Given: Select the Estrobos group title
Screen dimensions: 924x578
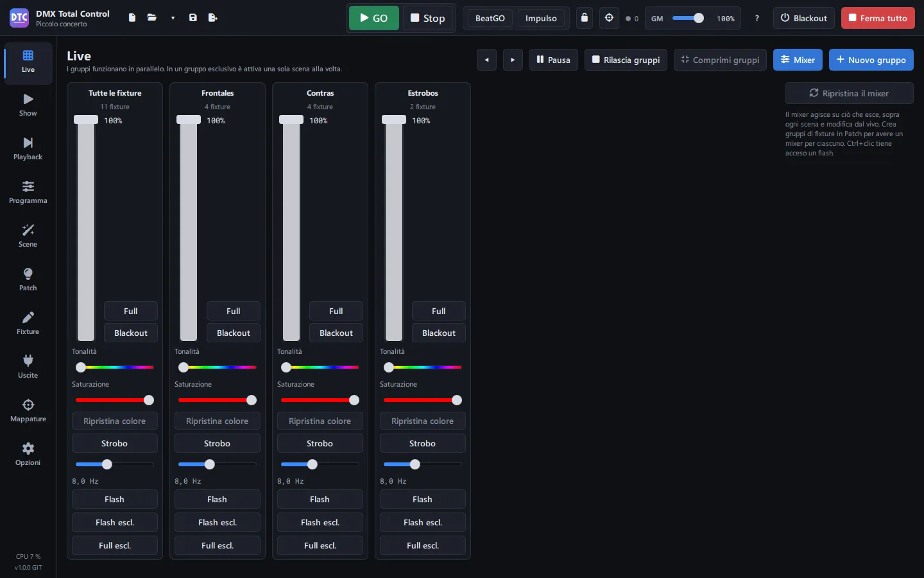Looking at the screenshot, I should pos(423,93).
